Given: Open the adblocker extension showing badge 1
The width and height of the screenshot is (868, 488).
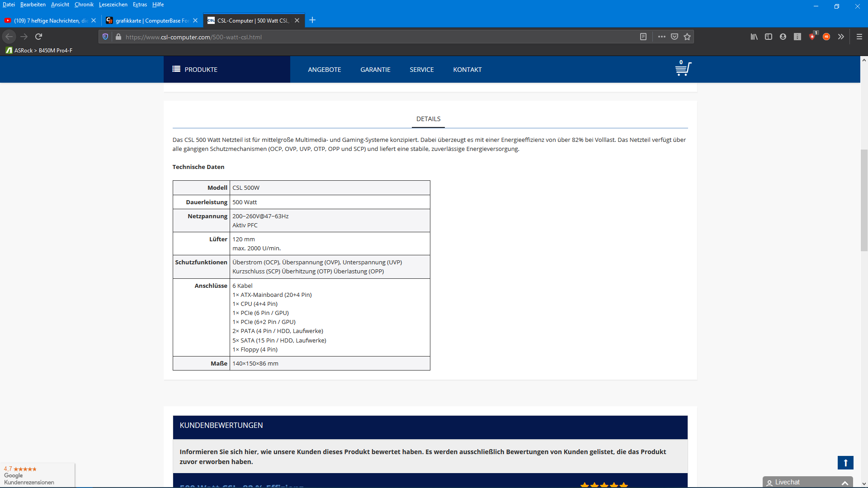Looking at the screenshot, I should click(x=812, y=37).
